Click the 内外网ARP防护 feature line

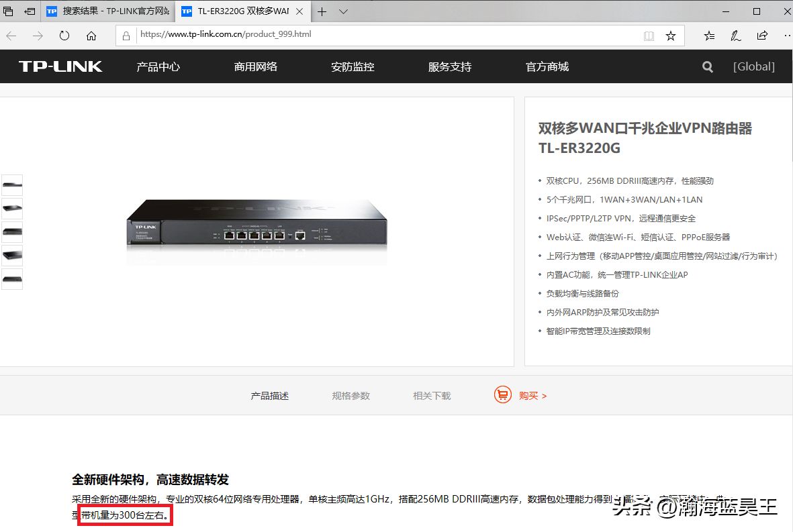(602, 312)
